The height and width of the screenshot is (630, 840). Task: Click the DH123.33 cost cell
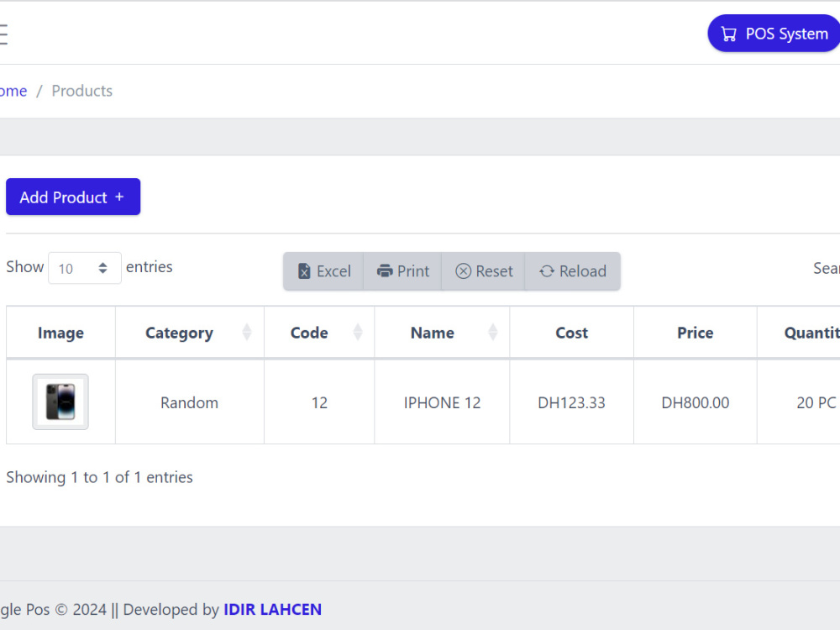(x=571, y=402)
